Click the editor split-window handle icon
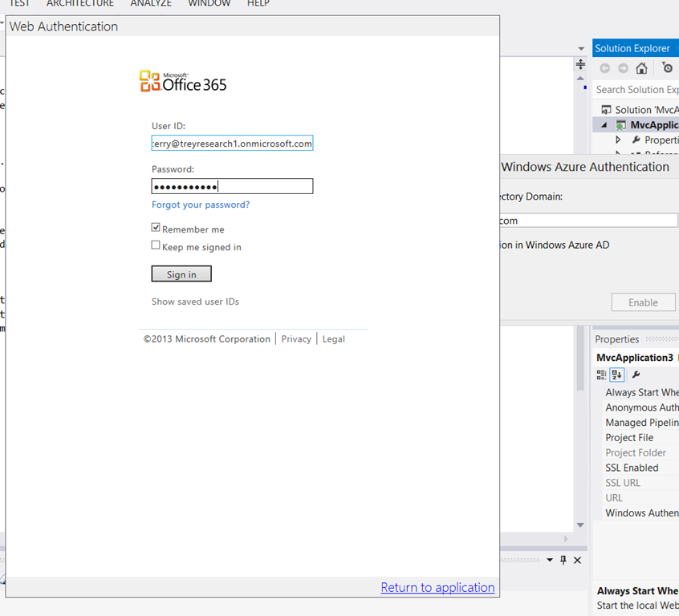 click(x=580, y=64)
